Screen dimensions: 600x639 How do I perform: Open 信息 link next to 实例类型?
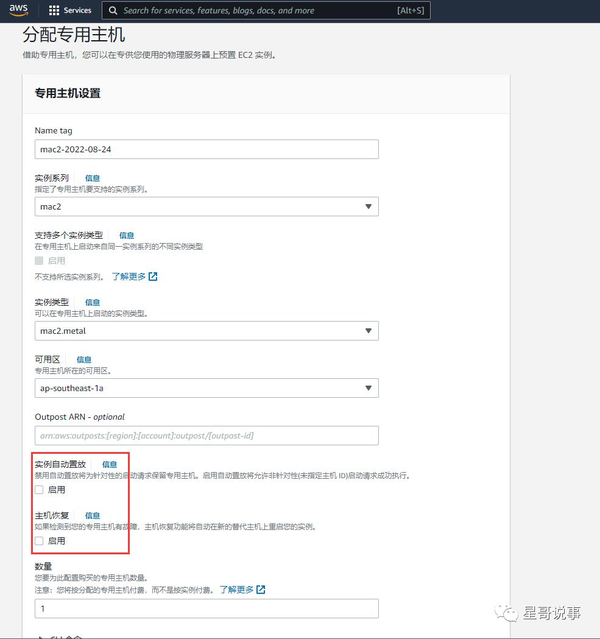click(x=92, y=302)
